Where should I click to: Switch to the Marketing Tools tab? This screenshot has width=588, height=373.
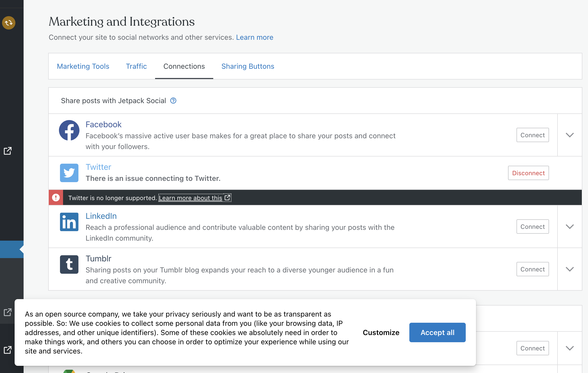click(83, 66)
